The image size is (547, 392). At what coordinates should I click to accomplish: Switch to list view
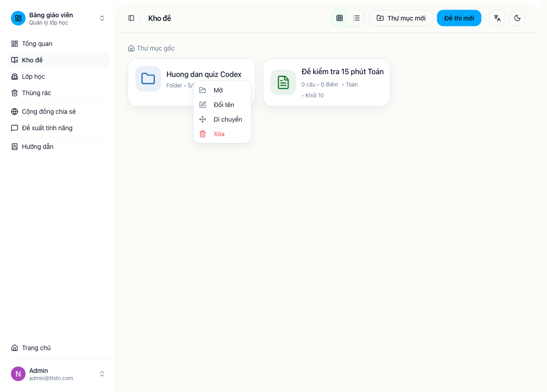(356, 18)
